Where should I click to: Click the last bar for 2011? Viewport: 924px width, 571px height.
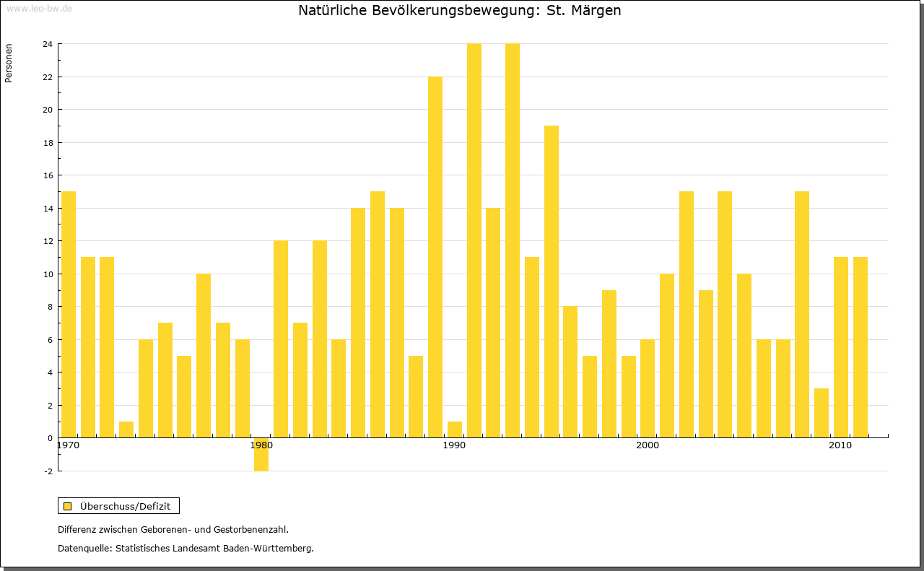(x=860, y=347)
